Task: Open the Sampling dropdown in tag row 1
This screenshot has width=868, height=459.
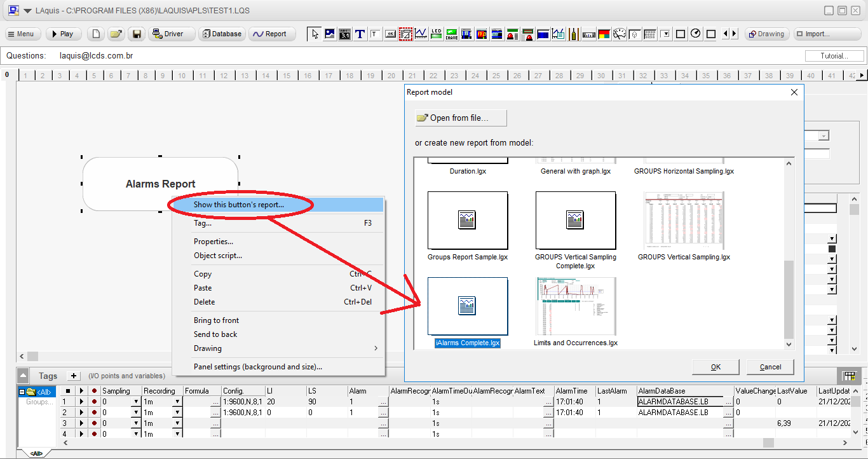Action: pyautogui.click(x=136, y=402)
